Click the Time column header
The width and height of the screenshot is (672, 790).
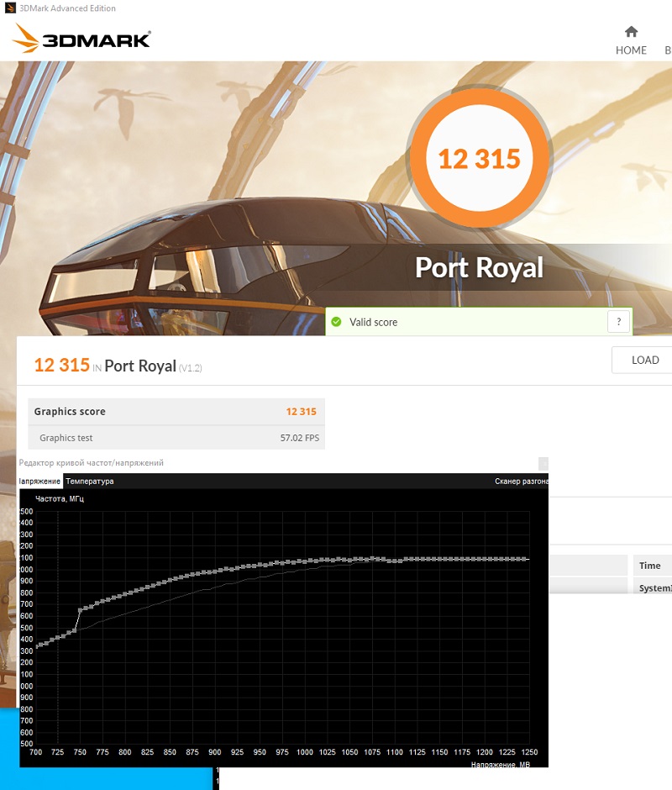click(x=650, y=566)
